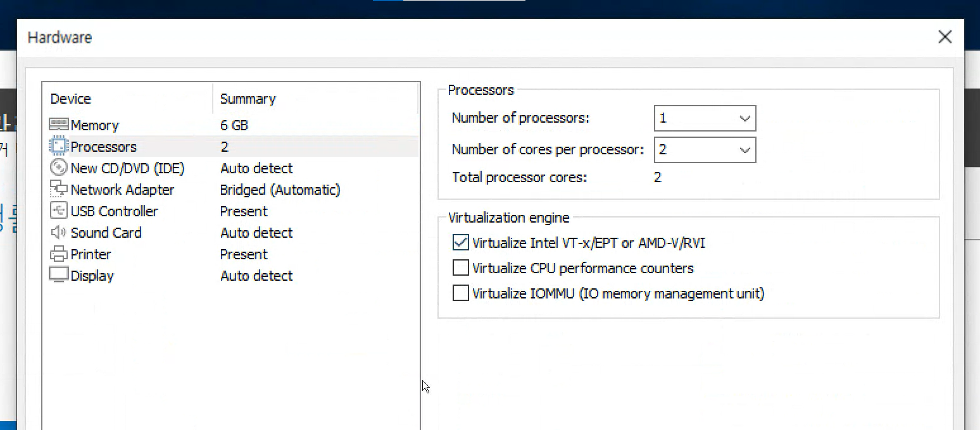The width and height of the screenshot is (980, 430).
Task: Select the Printer icon
Action: tap(58, 254)
